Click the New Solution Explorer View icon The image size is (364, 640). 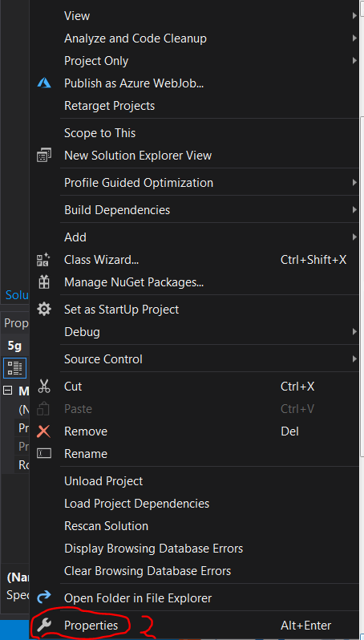44,156
